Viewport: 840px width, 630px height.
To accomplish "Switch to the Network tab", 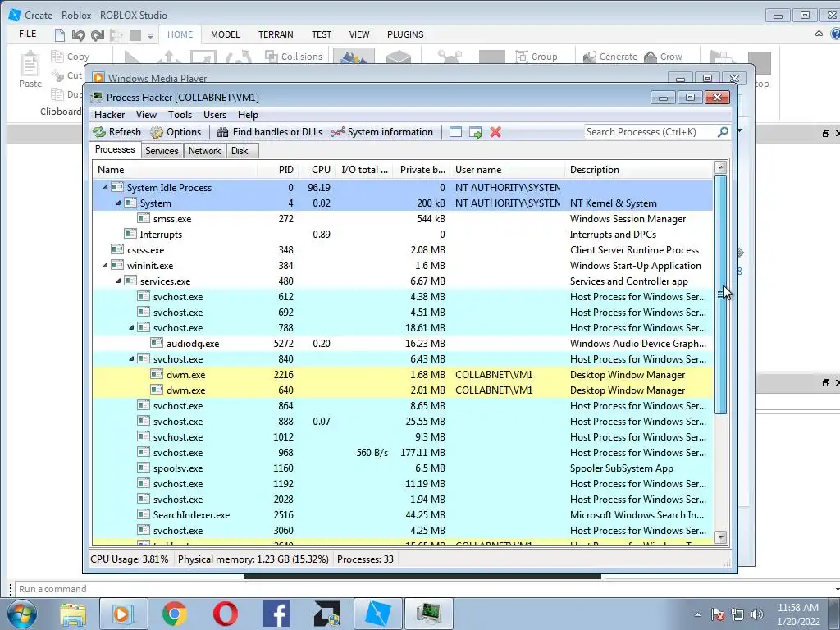I will (x=204, y=151).
